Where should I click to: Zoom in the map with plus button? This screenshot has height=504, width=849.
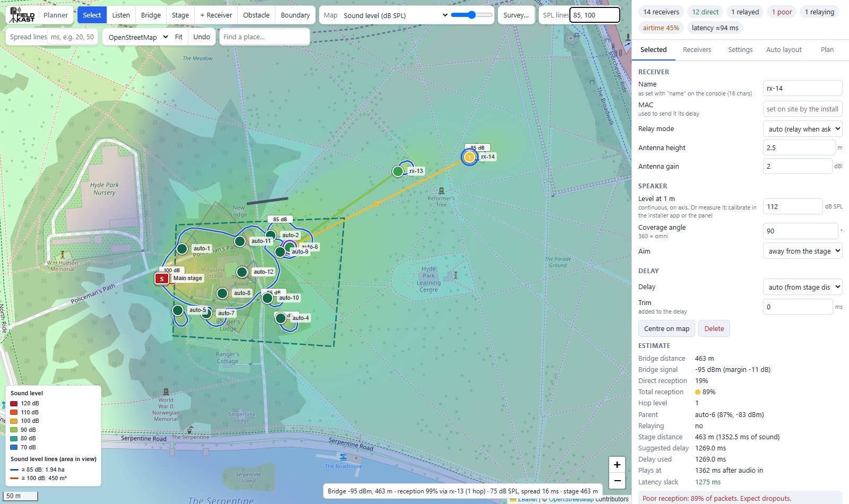617,465
